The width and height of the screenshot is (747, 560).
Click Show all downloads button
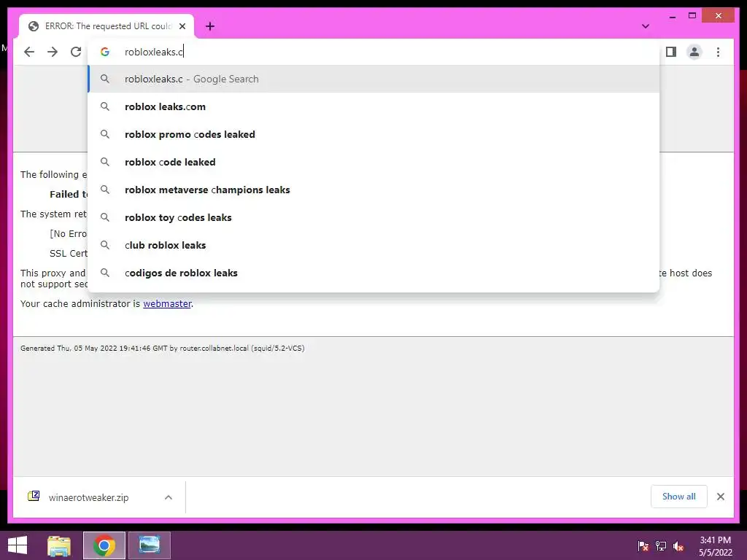tap(679, 497)
